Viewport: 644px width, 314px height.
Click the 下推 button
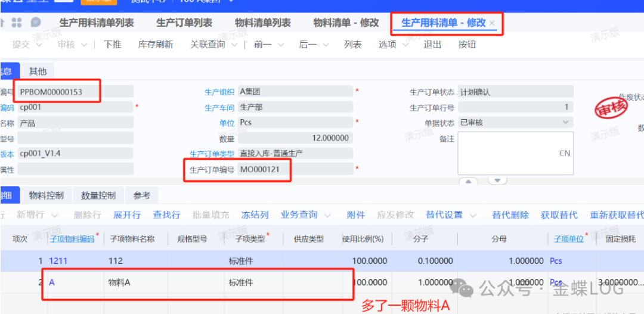(112, 45)
